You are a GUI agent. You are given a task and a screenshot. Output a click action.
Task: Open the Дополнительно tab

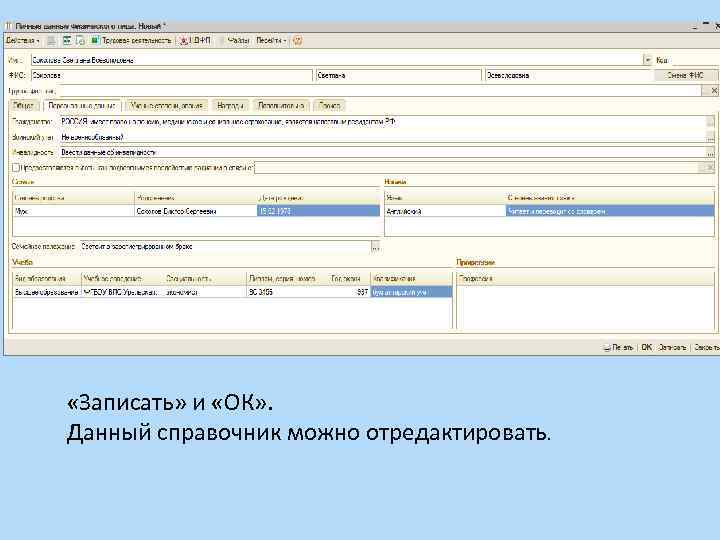click(x=281, y=106)
